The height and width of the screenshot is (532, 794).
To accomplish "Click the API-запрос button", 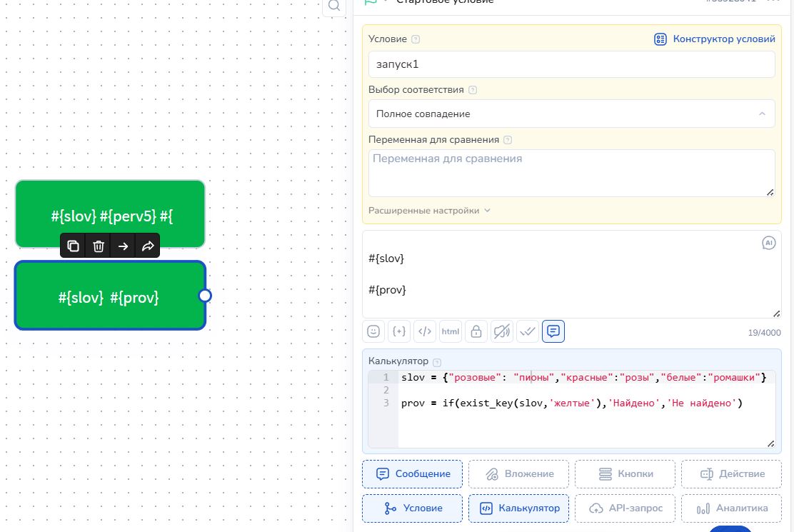I will coord(625,508).
